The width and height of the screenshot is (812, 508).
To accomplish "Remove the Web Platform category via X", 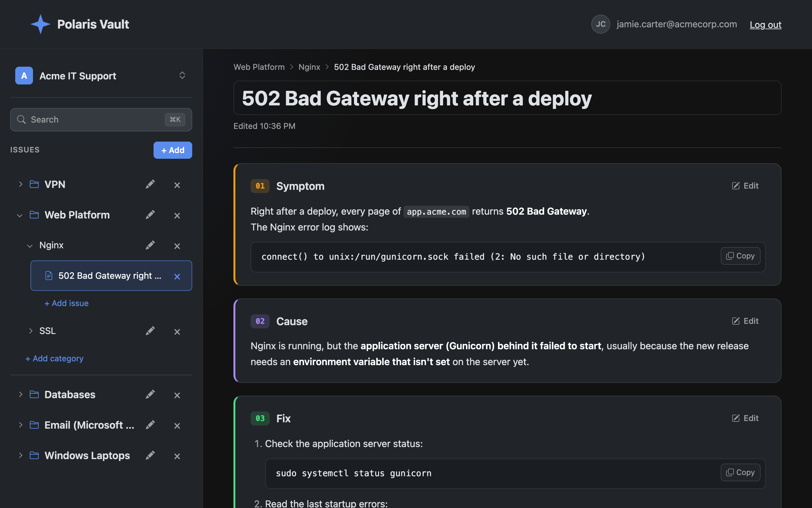I will click(x=177, y=216).
